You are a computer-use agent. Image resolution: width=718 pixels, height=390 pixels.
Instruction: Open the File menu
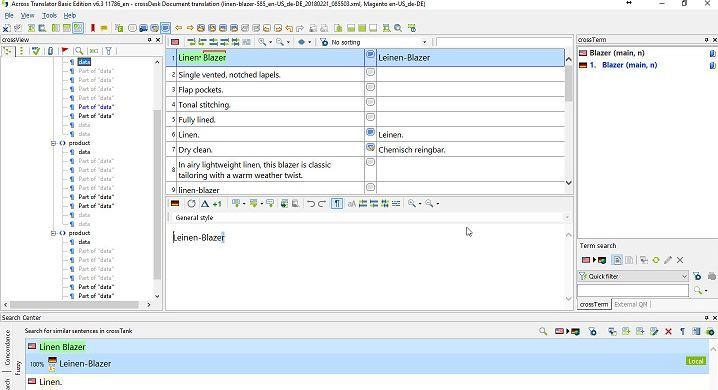coord(9,16)
